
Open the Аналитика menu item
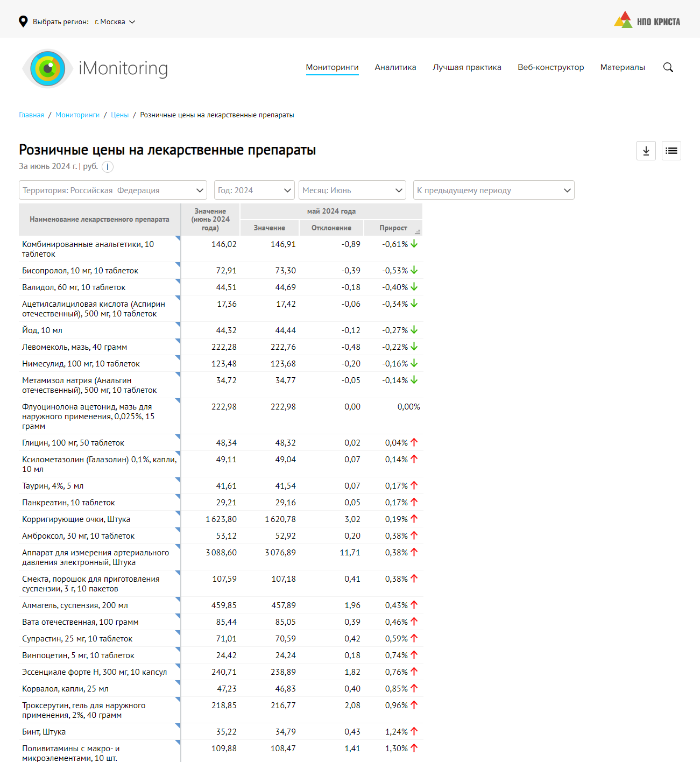tap(395, 67)
